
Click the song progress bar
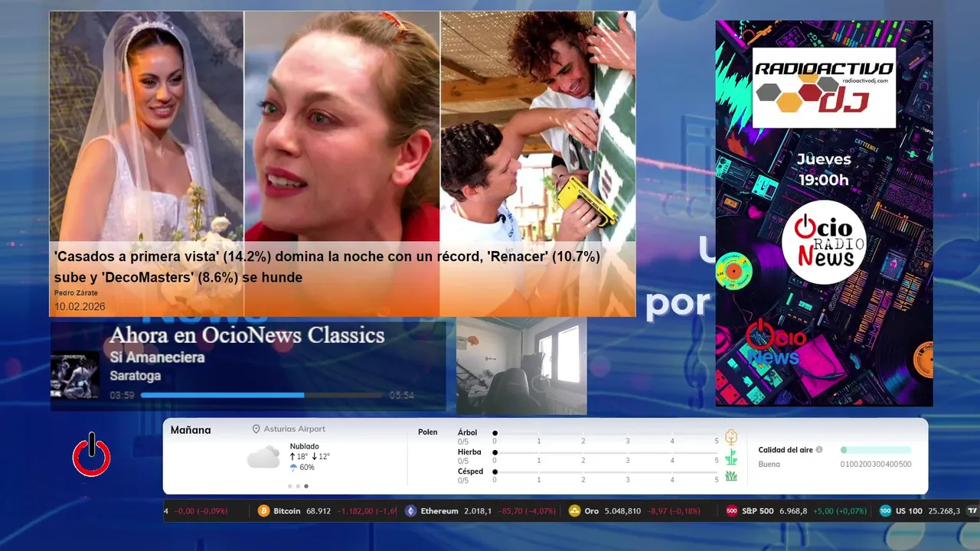click(262, 396)
